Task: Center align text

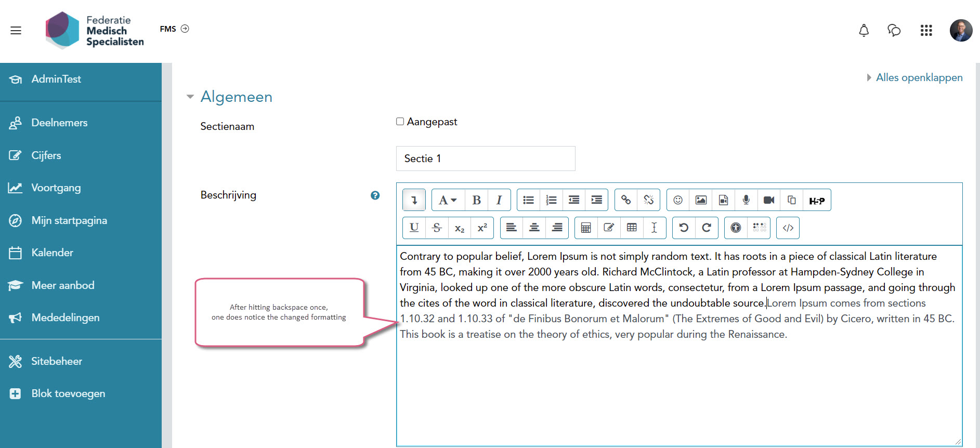Action: (534, 228)
